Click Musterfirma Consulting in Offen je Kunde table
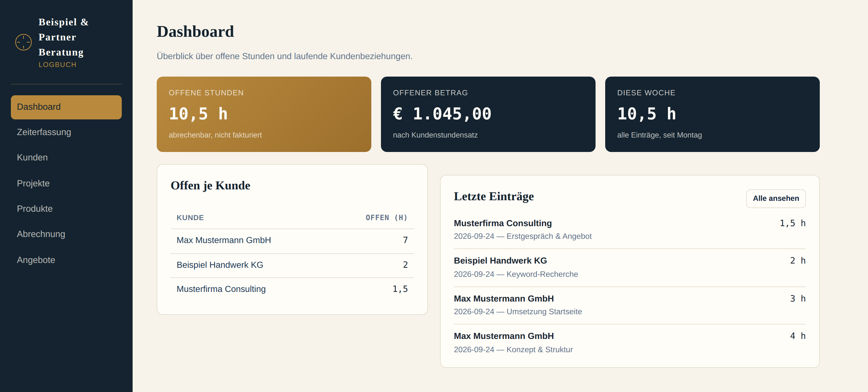 (x=221, y=289)
